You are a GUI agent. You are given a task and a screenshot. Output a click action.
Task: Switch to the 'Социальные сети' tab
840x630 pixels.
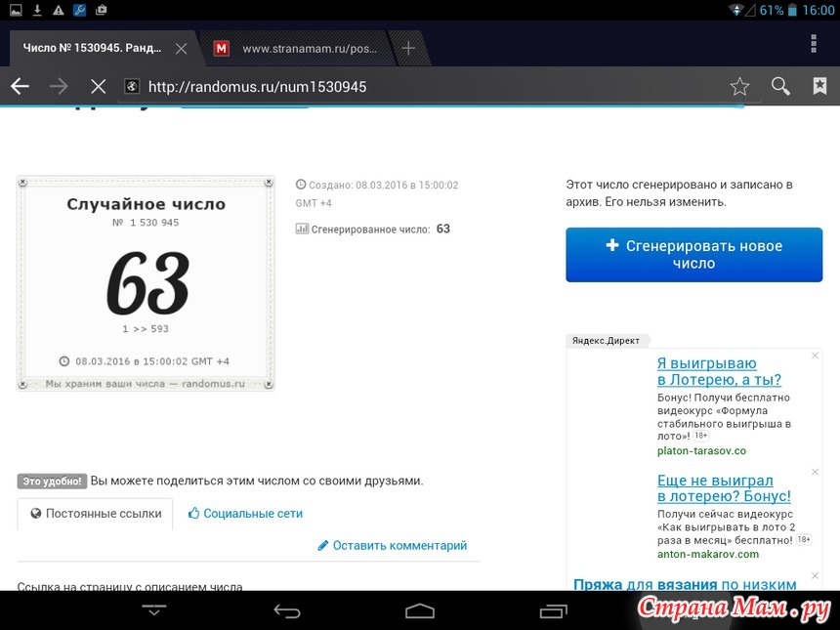pyautogui.click(x=245, y=514)
